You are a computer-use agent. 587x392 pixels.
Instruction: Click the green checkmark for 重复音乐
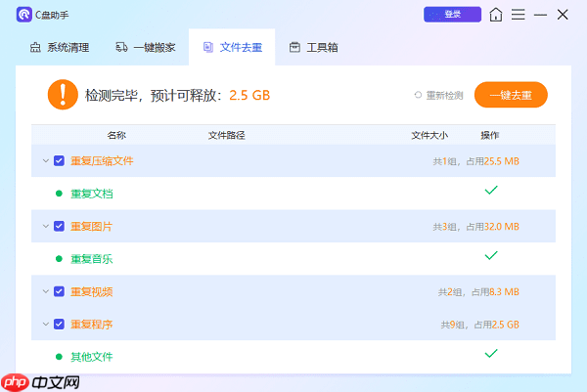[x=491, y=255]
